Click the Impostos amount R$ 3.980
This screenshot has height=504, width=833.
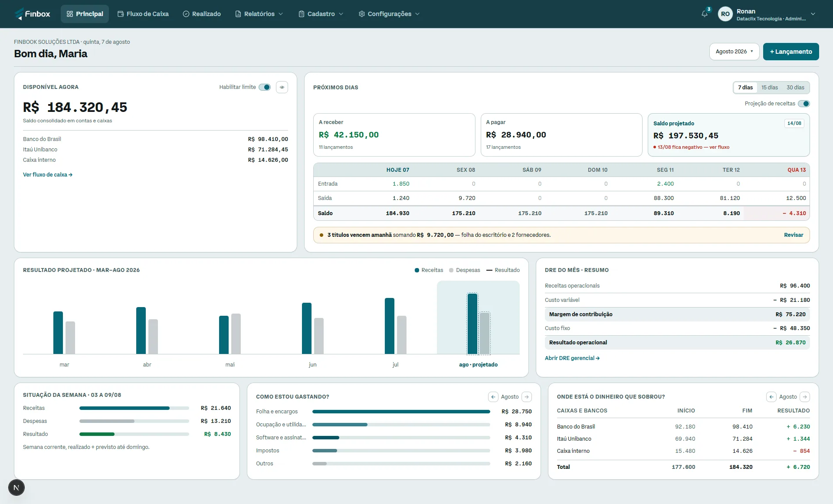point(518,451)
